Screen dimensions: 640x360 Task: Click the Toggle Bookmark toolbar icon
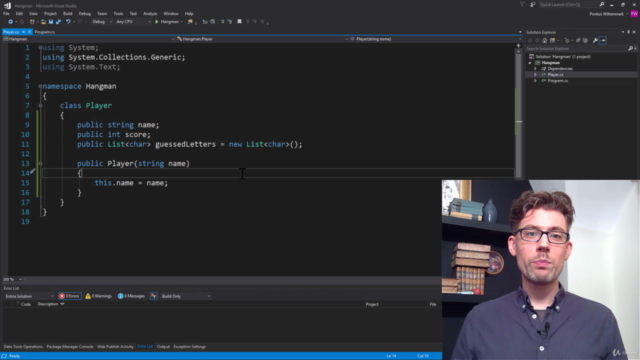[x=240, y=22]
